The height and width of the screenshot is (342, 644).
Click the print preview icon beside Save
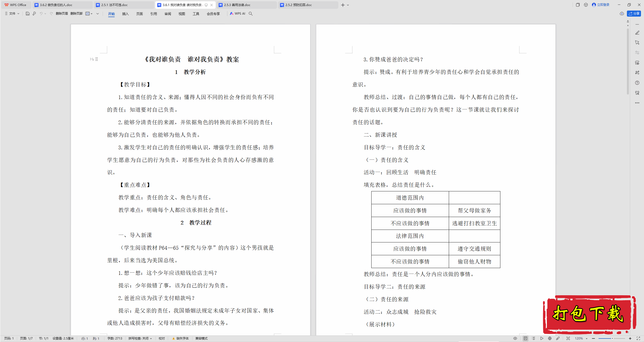[34, 14]
